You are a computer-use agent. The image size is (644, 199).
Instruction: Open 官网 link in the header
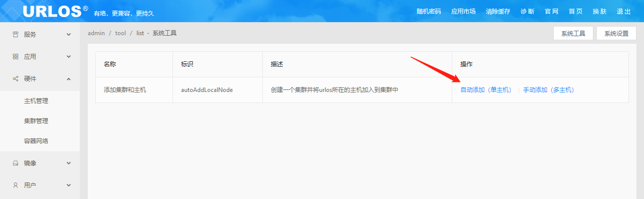point(552,12)
